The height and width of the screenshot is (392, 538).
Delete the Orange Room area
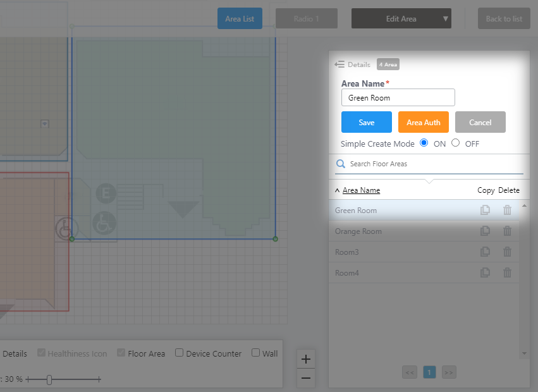coord(507,231)
